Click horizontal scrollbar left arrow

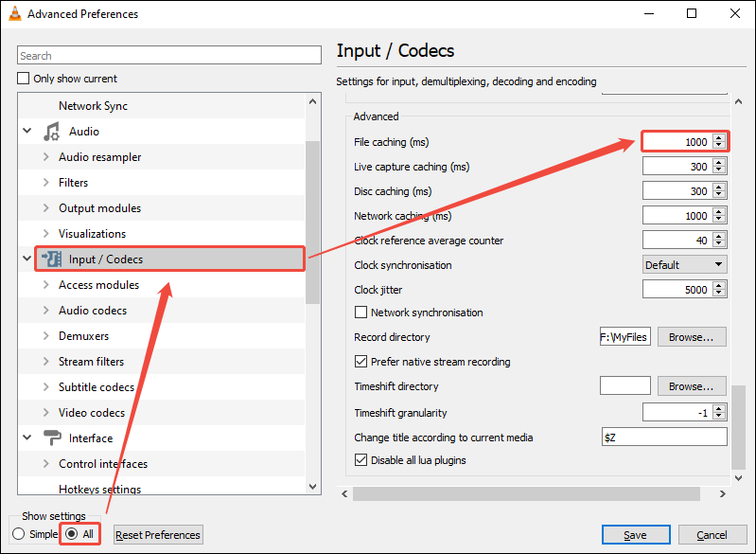pos(344,493)
